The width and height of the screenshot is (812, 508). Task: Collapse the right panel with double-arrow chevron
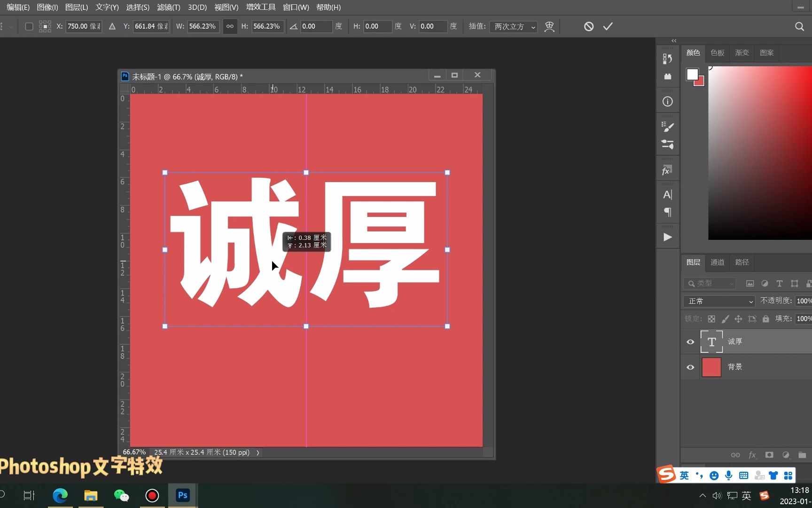[673, 41]
